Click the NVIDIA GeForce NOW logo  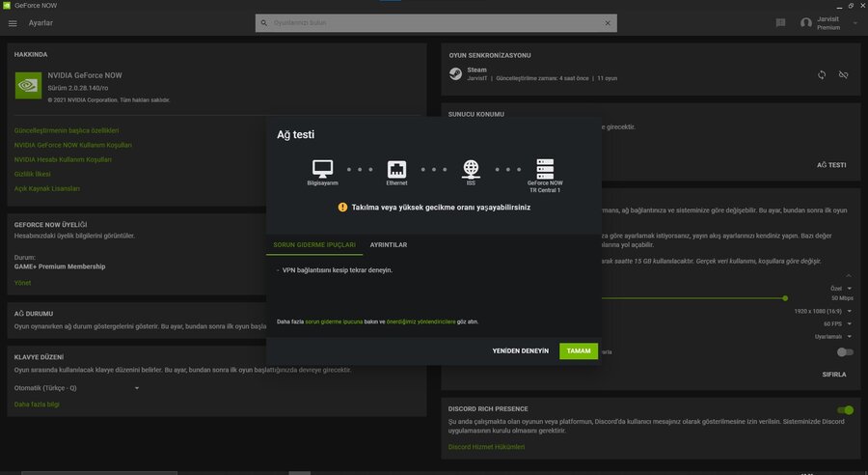[28, 85]
